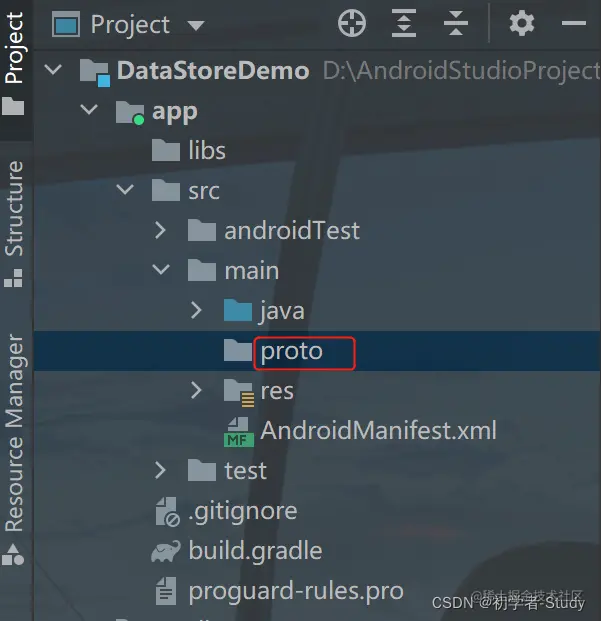The width and height of the screenshot is (601, 621).
Task: Click the libs folder icon
Action: (x=166, y=150)
